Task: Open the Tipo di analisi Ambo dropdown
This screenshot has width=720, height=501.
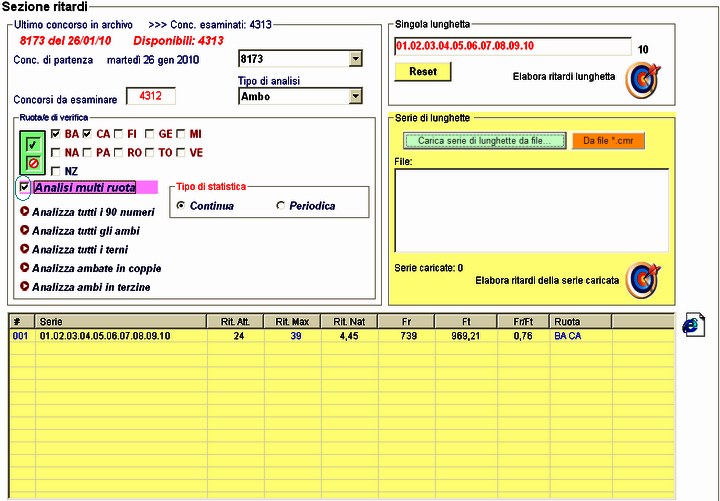Action: point(355,96)
